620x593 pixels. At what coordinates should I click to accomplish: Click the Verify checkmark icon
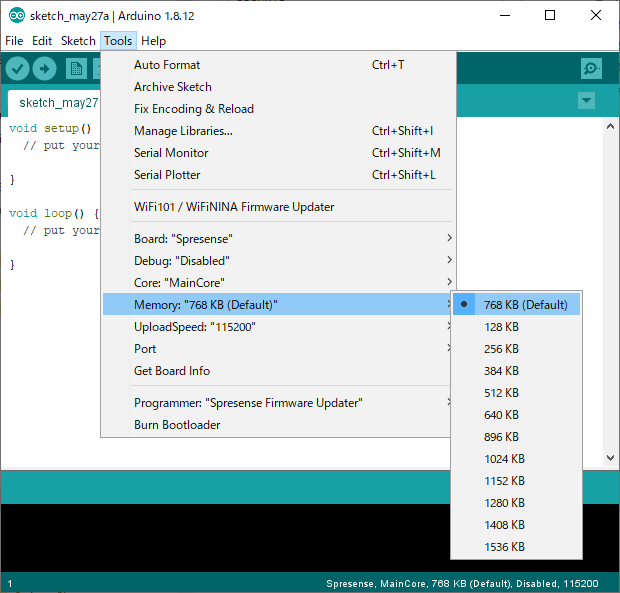[17, 68]
